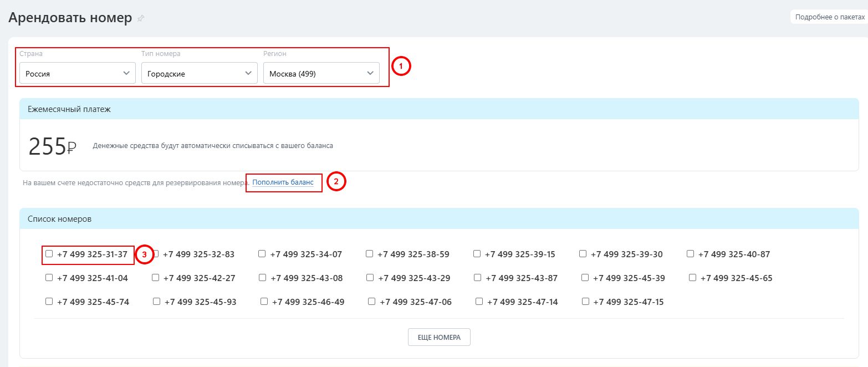Image resolution: width=868 pixels, height=367 pixels.
Task: Check the +7 499 325-38-59 number box
Action: [370, 254]
